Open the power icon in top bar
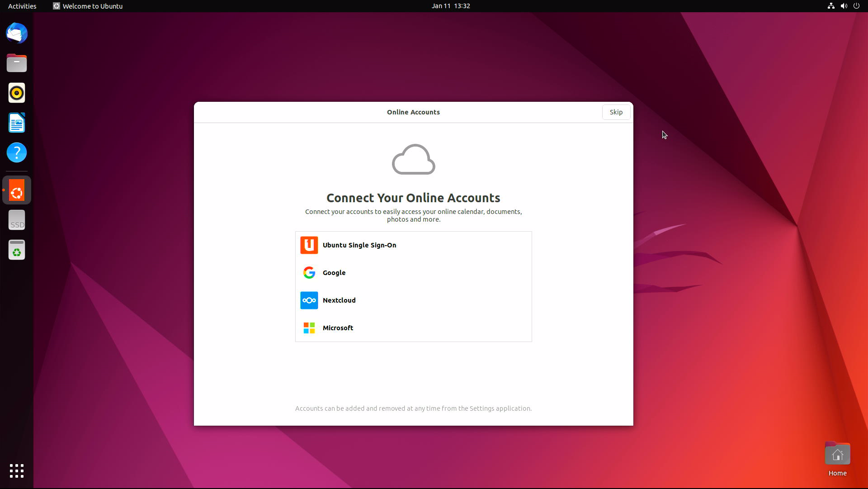Viewport: 868px width, 489px height. coord(856,6)
